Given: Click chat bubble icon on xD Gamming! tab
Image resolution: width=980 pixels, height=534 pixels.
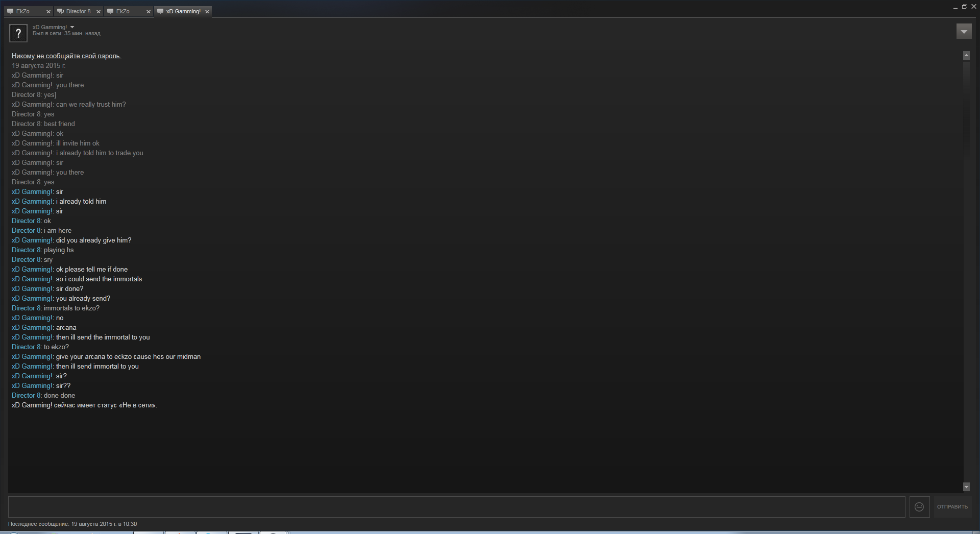Looking at the screenshot, I should (x=160, y=11).
